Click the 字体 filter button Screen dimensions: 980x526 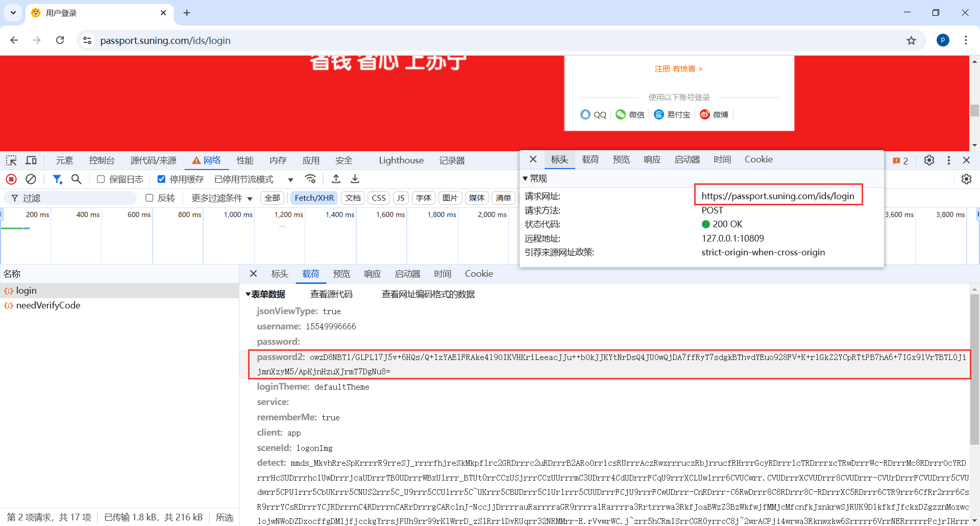(x=424, y=198)
